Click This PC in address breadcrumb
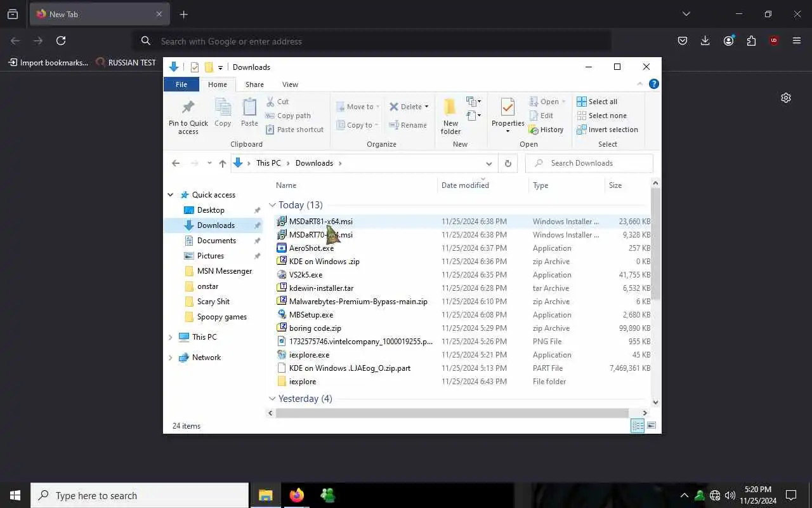The height and width of the screenshot is (508, 812). click(x=268, y=163)
